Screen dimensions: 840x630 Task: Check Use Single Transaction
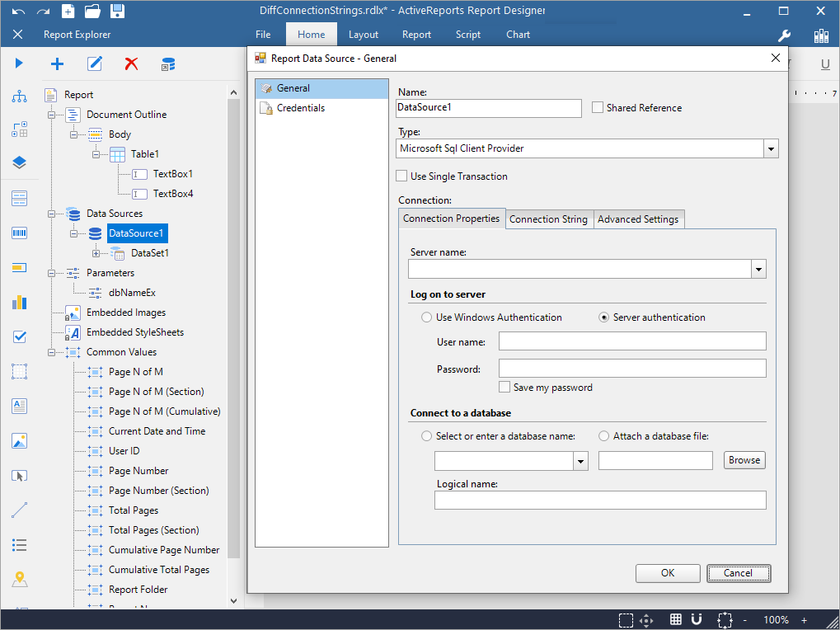[x=401, y=176]
